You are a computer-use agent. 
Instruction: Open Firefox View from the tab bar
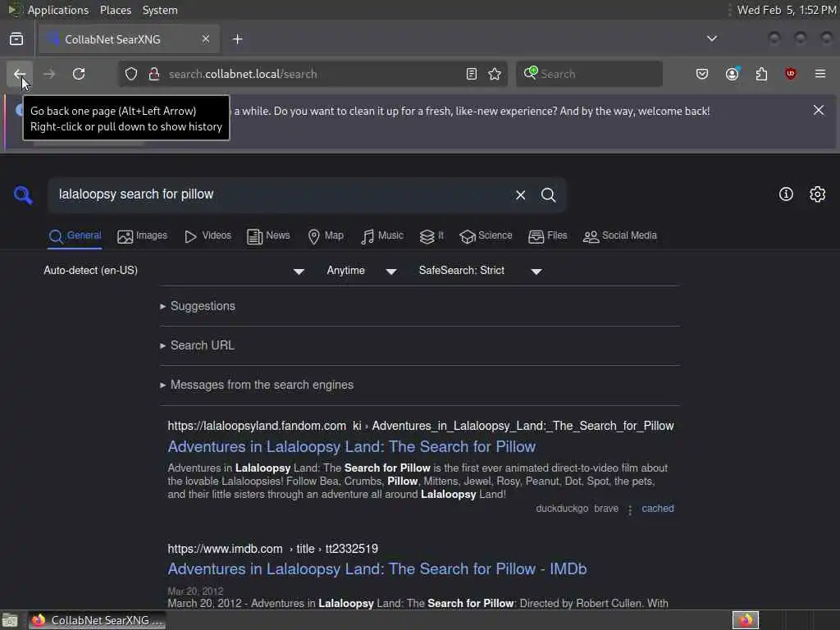16,39
